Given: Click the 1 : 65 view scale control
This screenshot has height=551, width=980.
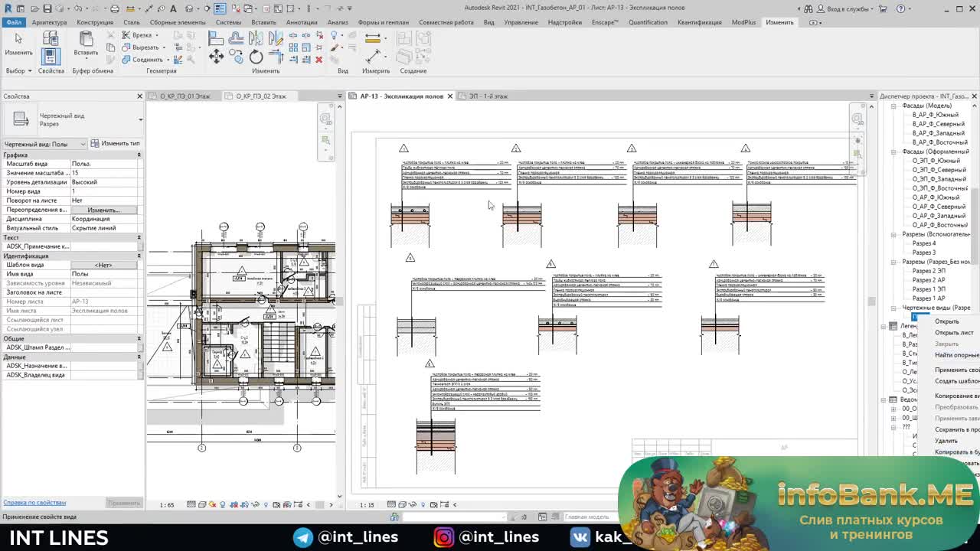Looking at the screenshot, I should [x=166, y=505].
